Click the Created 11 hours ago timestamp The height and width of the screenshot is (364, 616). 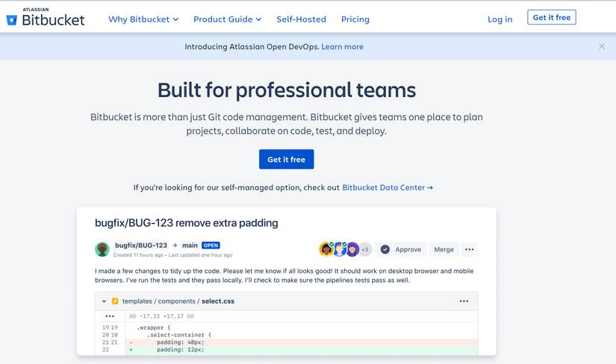[138, 255]
